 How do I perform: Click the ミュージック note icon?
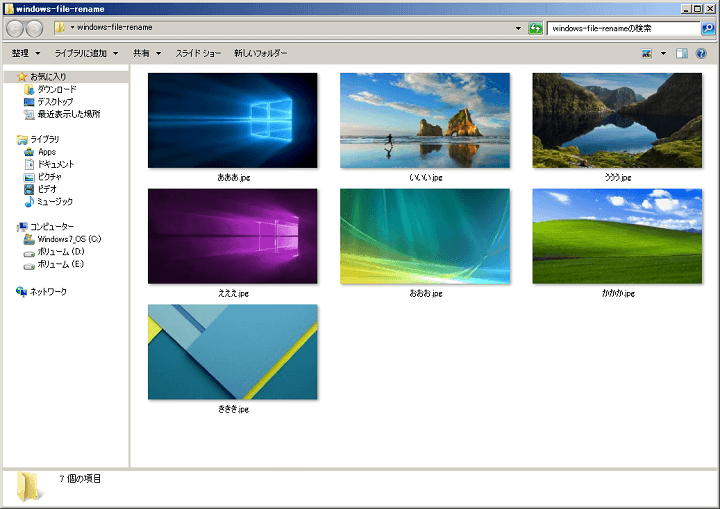point(29,202)
